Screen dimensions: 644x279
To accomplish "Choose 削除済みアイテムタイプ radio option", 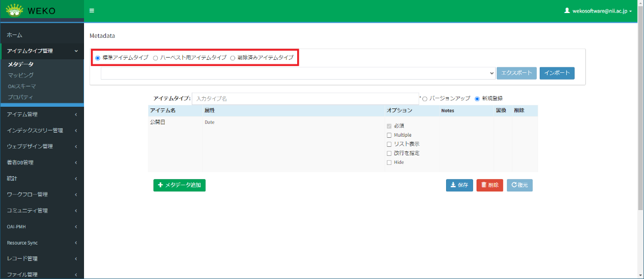I will click(x=233, y=58).
